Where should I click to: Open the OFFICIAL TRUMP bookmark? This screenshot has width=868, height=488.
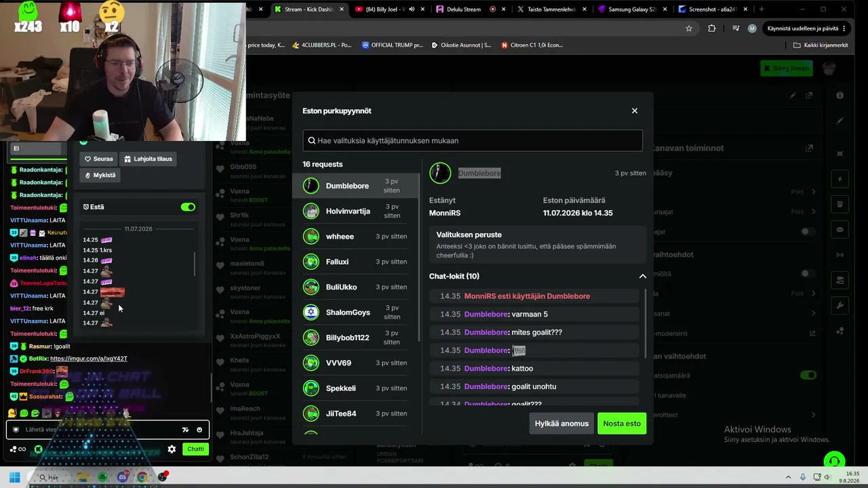tap(392, 45)
